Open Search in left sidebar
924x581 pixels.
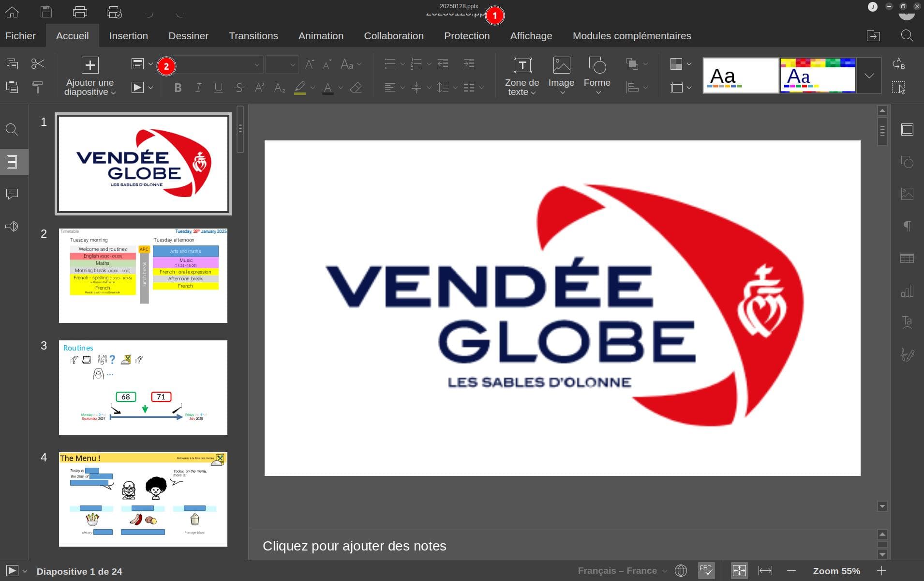[x=12, y=130]
